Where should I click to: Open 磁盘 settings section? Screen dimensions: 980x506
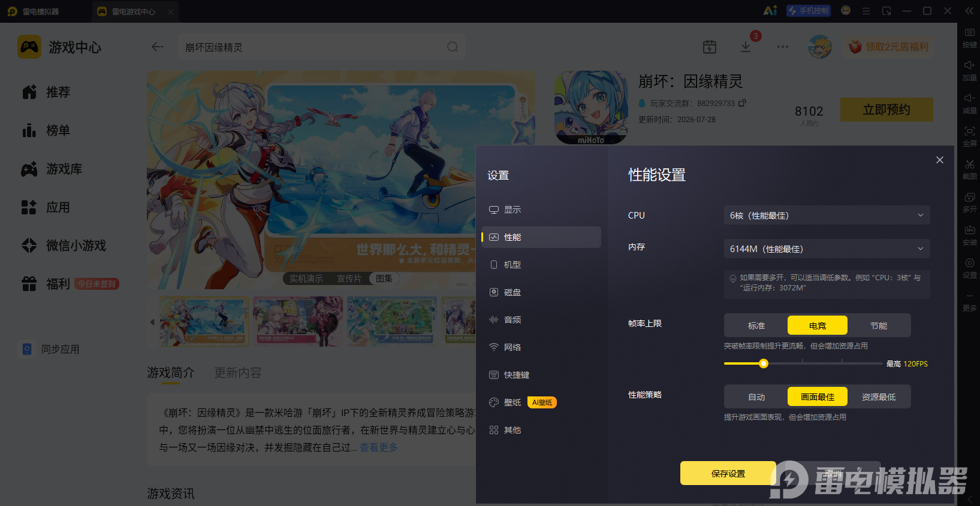[x=541, y=292]
